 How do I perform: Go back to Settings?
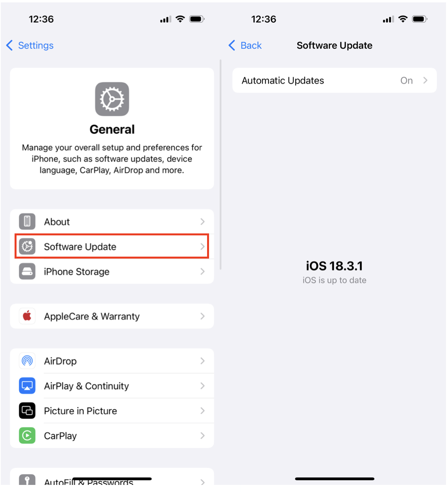pos(30,45)
